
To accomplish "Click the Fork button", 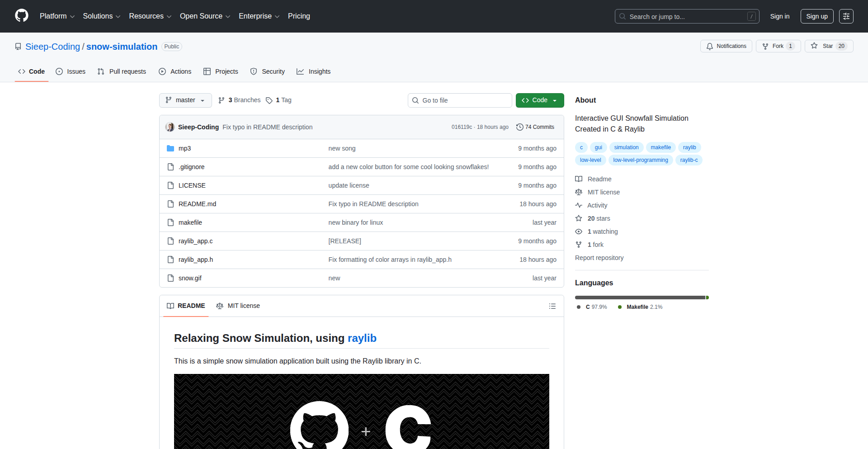I will coord(778,46).
